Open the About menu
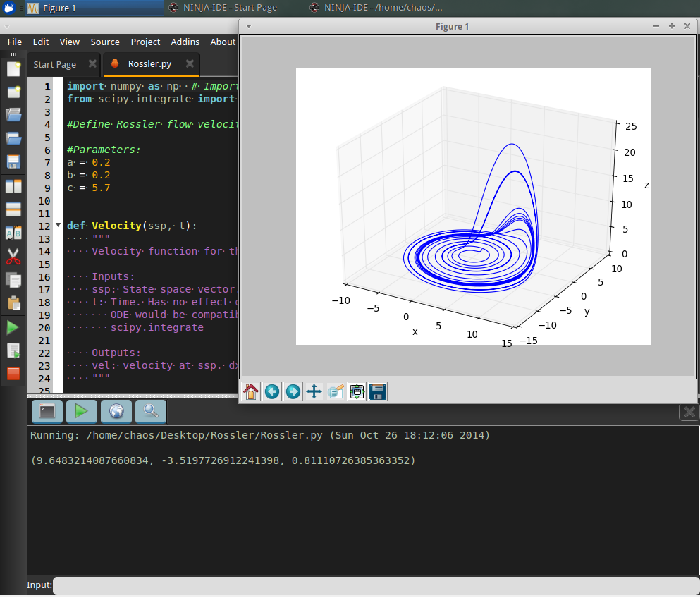 [x=223, y=42]
